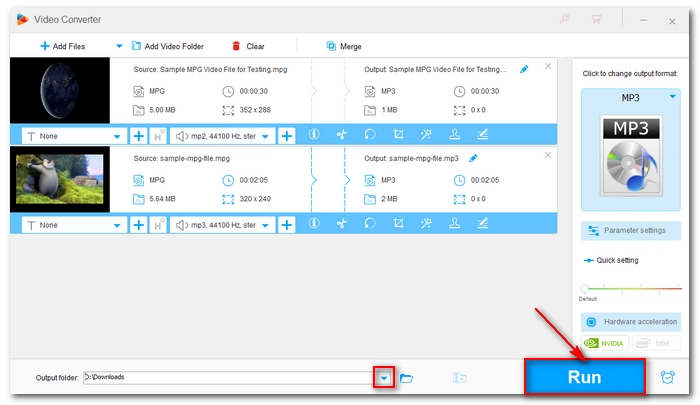
Task: Open hardware codec toggle on sample-mpg-file
Action: [x=158, y=225]
